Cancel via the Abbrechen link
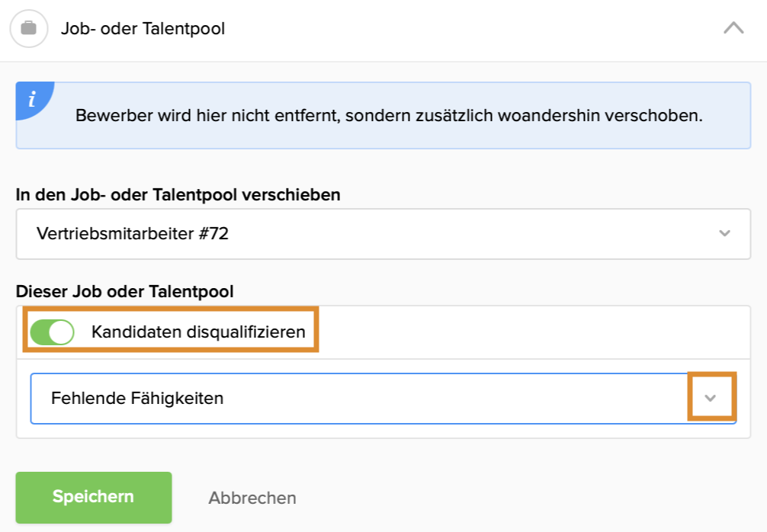 tap(252, 498)
